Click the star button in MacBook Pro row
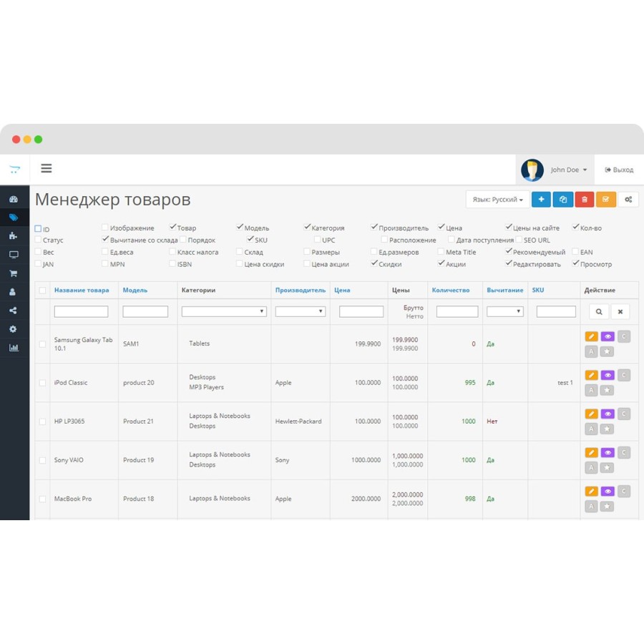The height and width of the screenshot is (644, 644). coord(607,507)
